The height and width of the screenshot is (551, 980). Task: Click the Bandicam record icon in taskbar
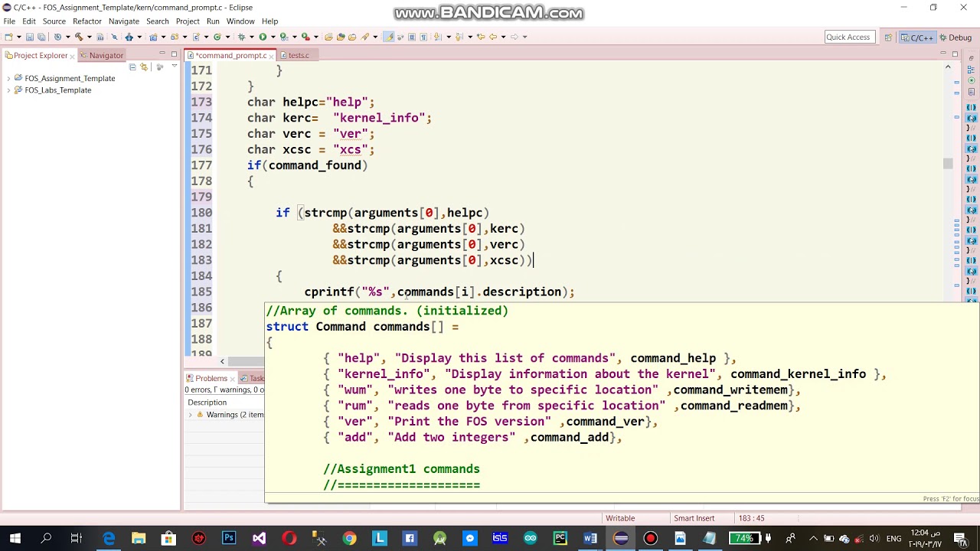coord(650,538)
